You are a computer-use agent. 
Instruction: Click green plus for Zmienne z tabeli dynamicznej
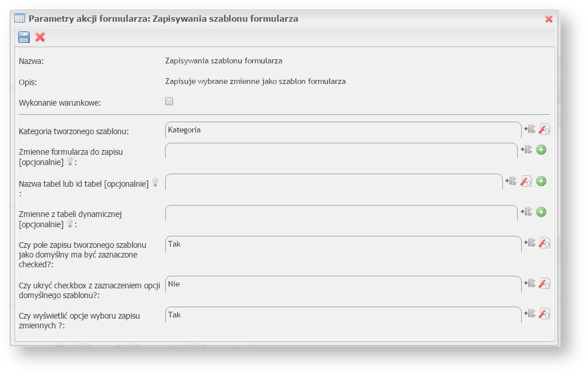pos(541,212)
